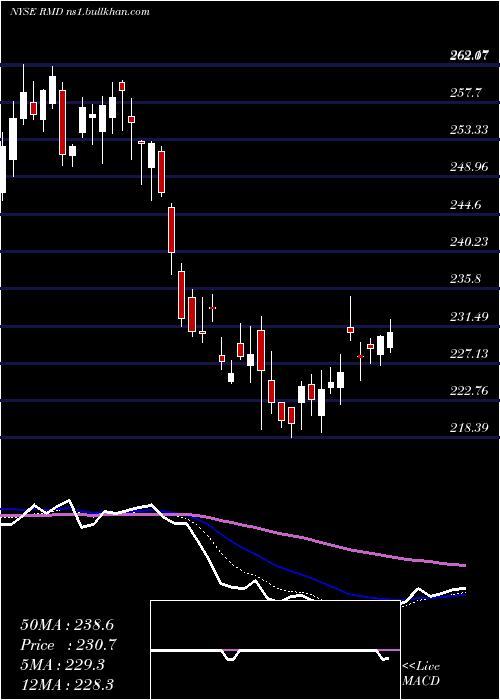Screen dimensions: 500x700
Task: Select the 227.13 price axis label
Action: (x=468, y=354)
